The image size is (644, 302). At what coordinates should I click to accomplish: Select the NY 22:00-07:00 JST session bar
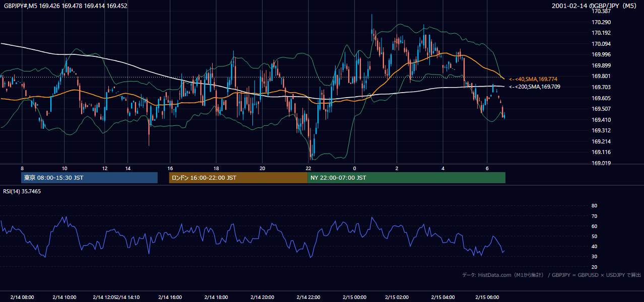click(x=406, y=178)
